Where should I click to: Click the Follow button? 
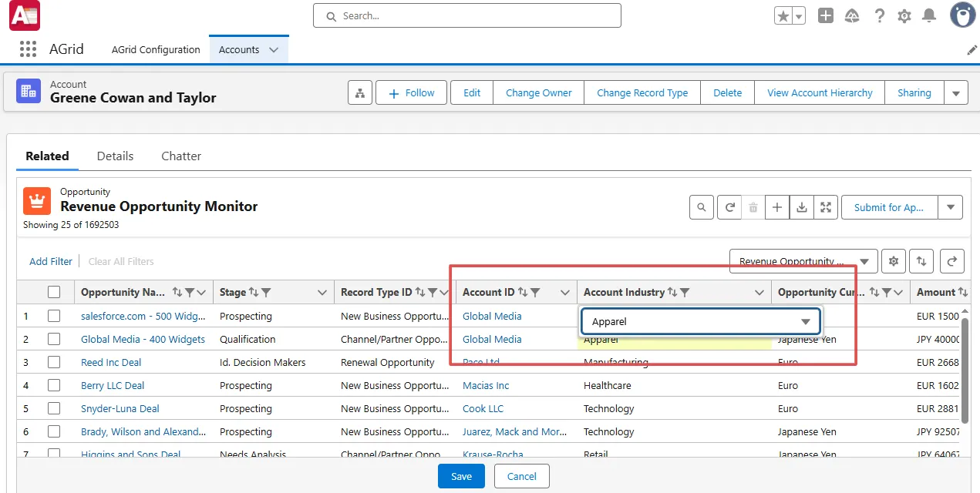(x=411, y=93)
